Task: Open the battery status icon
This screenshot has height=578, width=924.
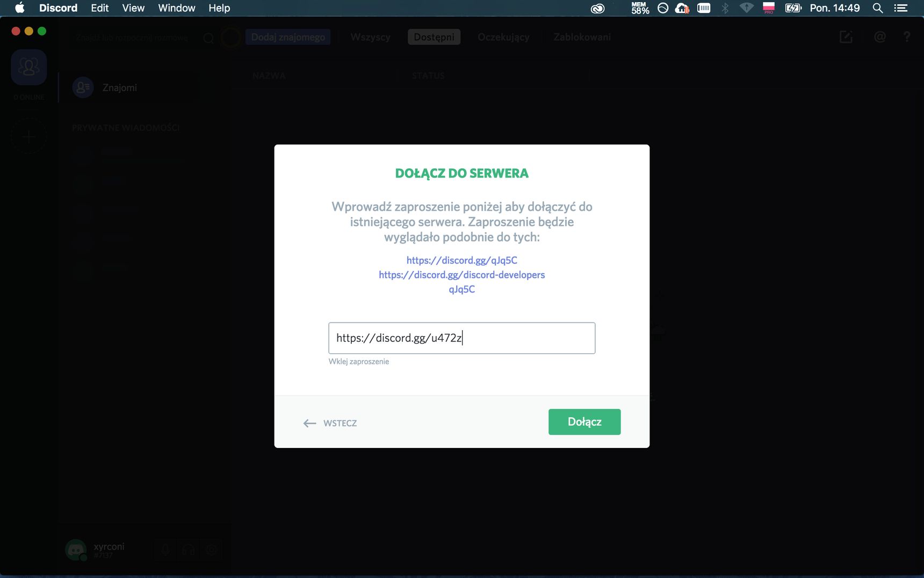Action: tap(793, 8)
